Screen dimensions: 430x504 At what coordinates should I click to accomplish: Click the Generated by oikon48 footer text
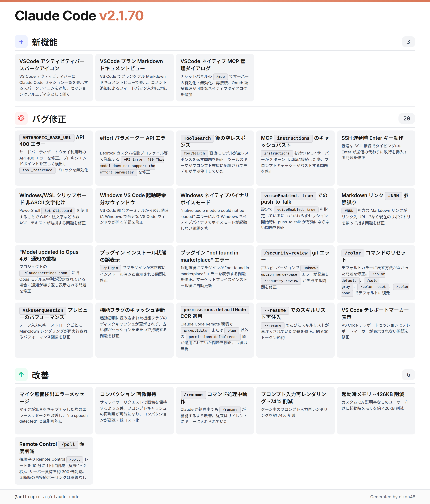click(x=393, y=497)
